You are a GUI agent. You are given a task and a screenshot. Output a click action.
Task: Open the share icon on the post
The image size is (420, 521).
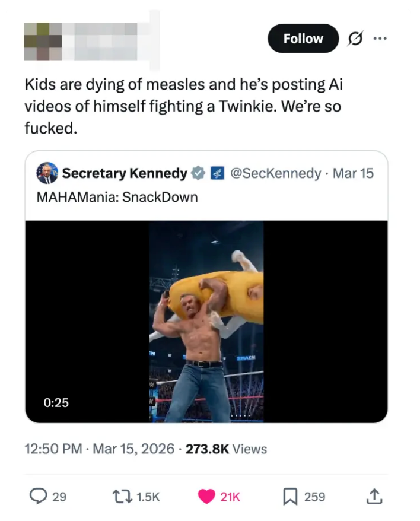pos(375,496)
